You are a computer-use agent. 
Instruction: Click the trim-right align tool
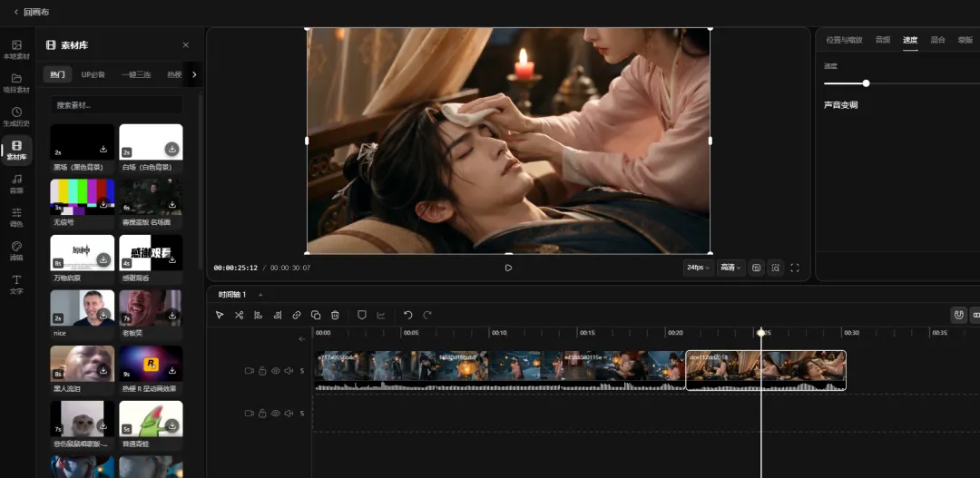(x=278, y=315)
